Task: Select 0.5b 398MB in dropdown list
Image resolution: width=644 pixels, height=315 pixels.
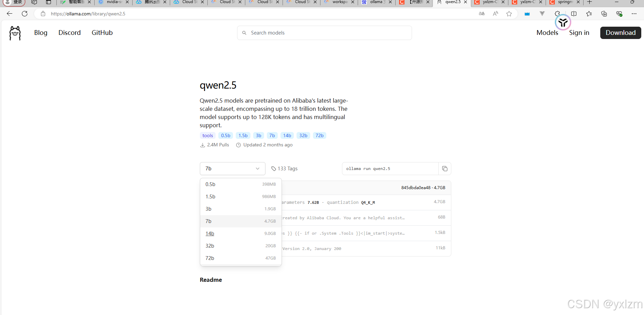Action: [x=241, y=184]
